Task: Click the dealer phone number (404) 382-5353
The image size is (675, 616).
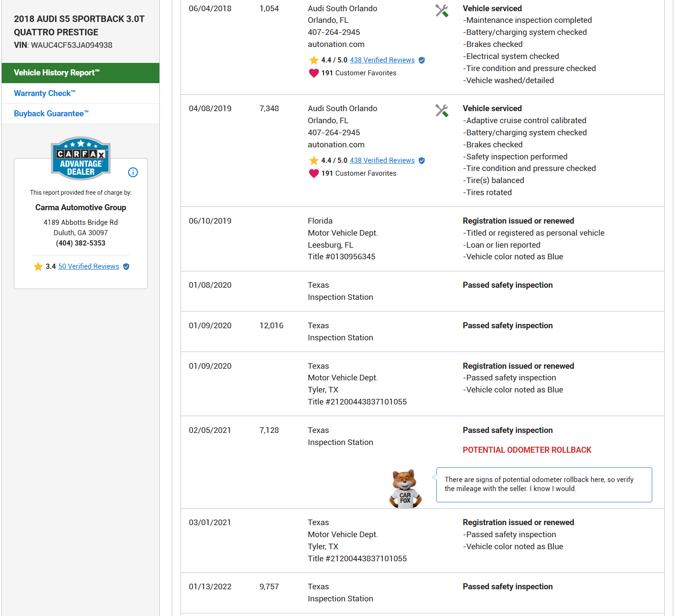Action: 81,243
